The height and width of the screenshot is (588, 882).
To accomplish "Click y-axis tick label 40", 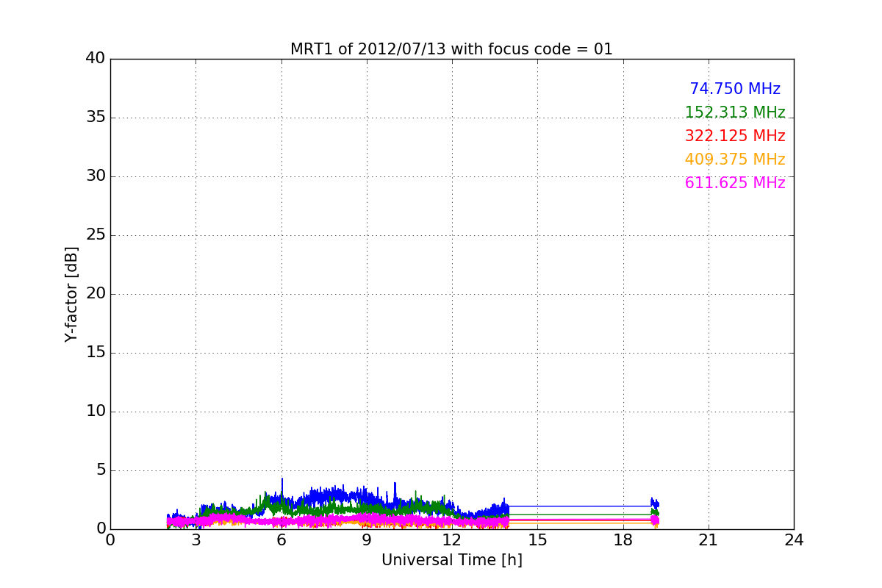I will coord(96,59).
